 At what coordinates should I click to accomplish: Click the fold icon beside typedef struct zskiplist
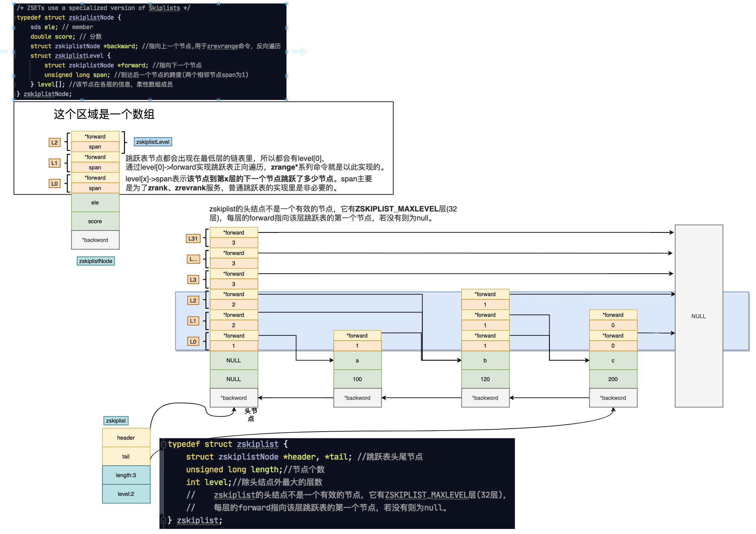point(164,444)
